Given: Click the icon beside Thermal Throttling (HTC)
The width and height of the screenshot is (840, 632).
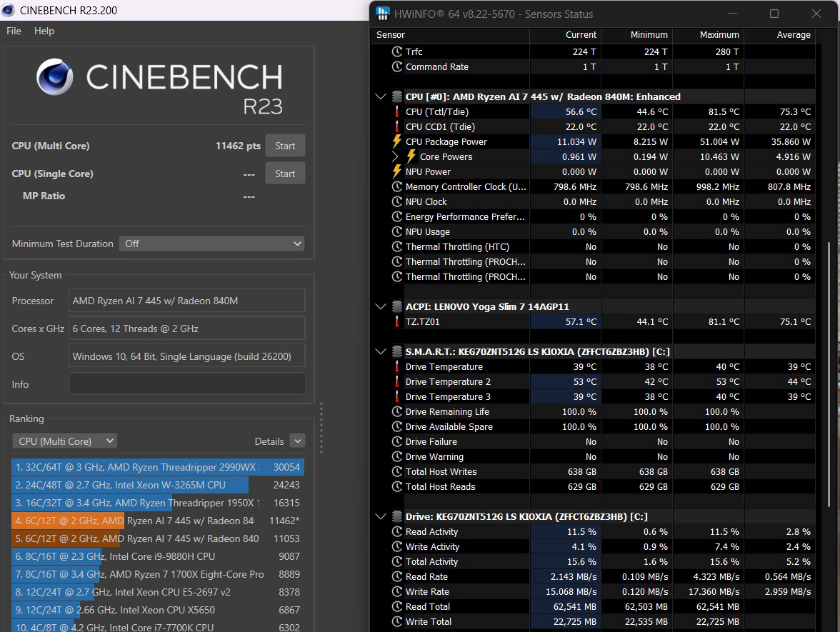Looking at the screenshot, I should pos(397,246).
